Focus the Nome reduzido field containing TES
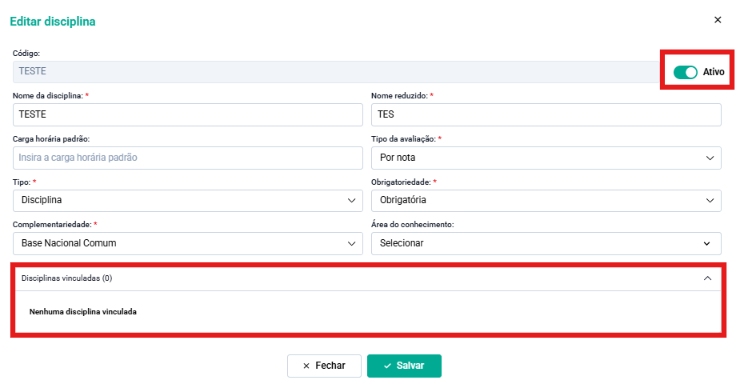Image resolution: width=735 pixels, height=387 pixels. pyautogui.click(x=546, y=115)
